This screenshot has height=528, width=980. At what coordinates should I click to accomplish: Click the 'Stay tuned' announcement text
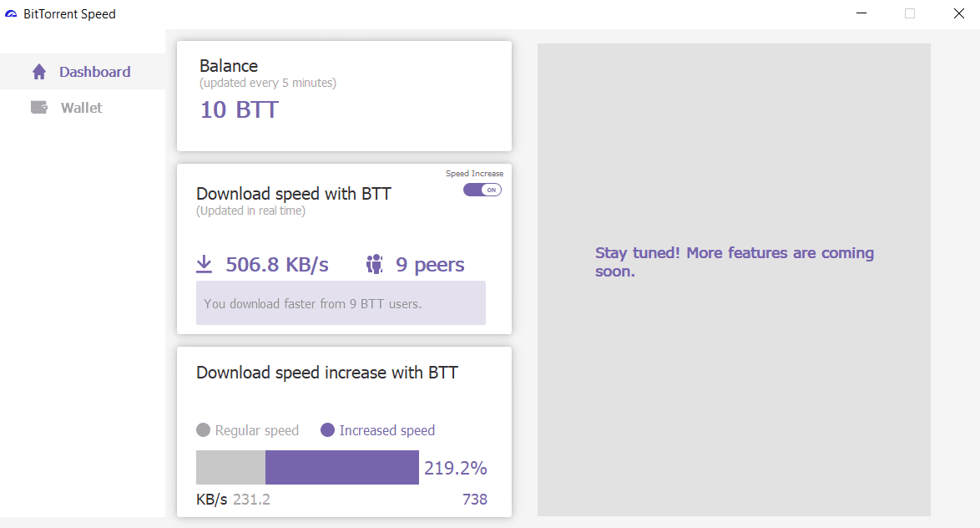[x=735, y=262]
